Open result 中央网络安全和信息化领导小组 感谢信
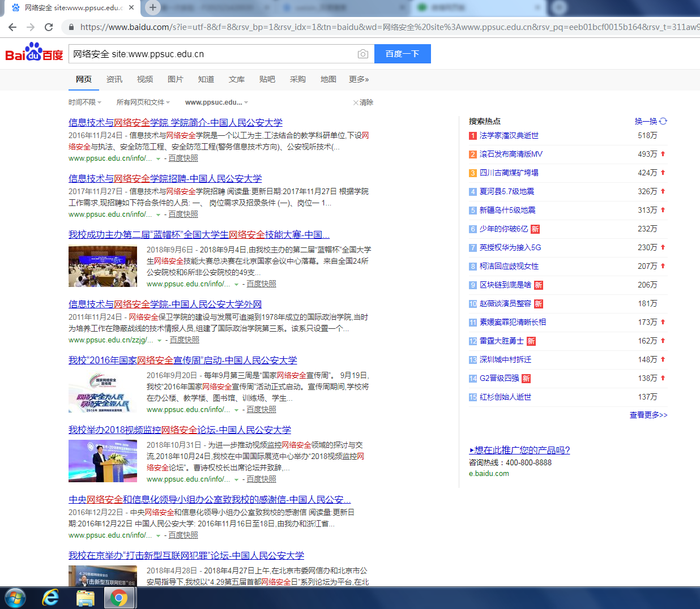This screenshot has width=700, height=609. coord(210,499)
